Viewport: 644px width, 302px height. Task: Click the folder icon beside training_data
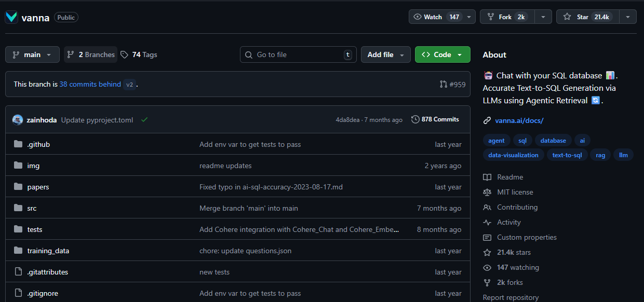tap(18, 251)
